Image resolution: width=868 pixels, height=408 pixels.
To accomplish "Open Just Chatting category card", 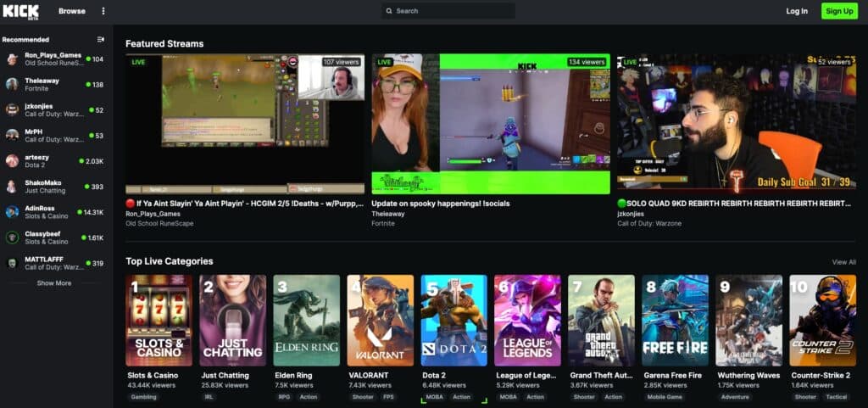I will 232,321.
